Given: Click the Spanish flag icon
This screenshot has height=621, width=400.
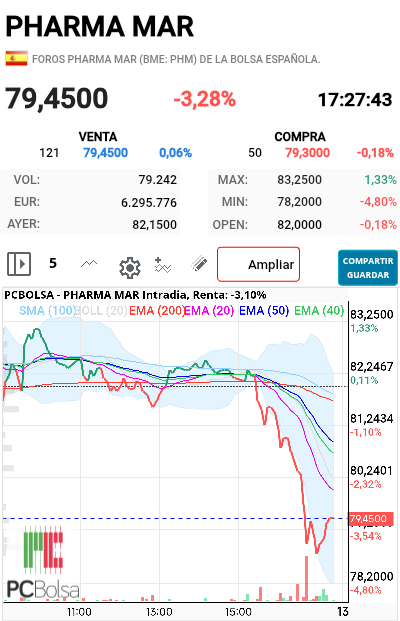Looking at the screenshot, I should coord(17,59).
